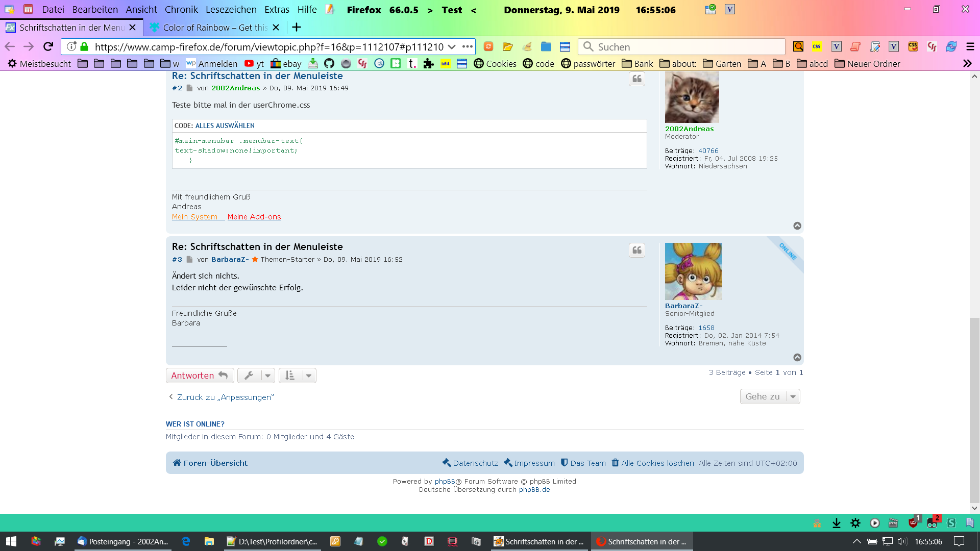
Task: Open a new tab with plus button
Action: (296, 27)
